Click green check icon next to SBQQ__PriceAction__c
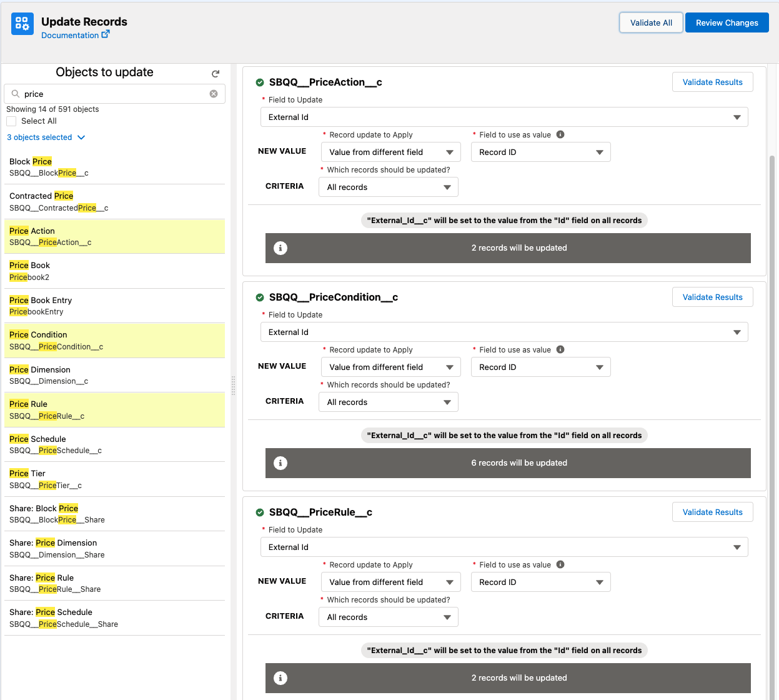 [260, 82]
